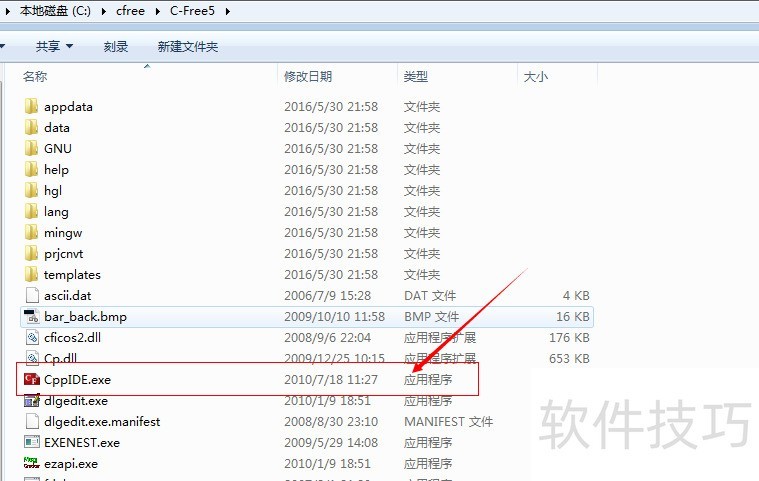Select file name ezapi.exe

click(x=71, y=464)
